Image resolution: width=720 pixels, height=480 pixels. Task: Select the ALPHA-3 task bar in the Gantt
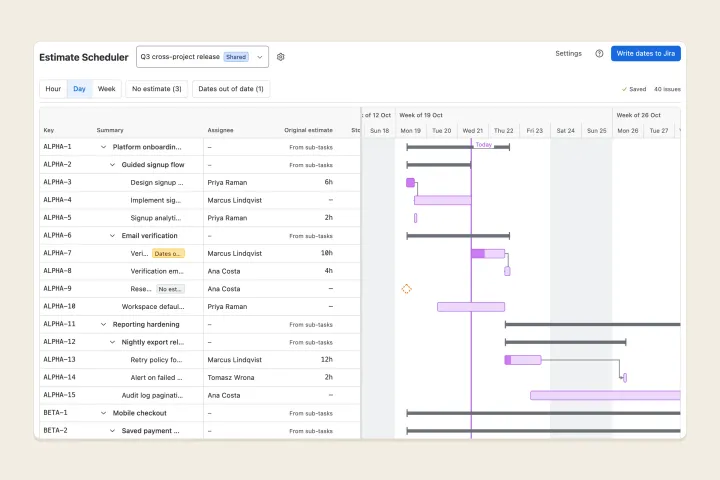pos(411,183)
